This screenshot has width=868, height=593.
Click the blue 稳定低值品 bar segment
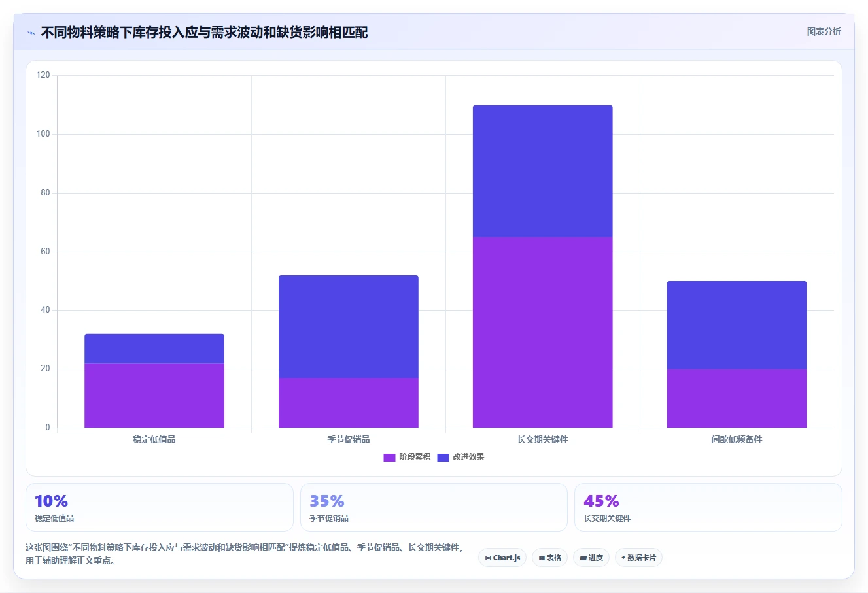coord(154,348)
